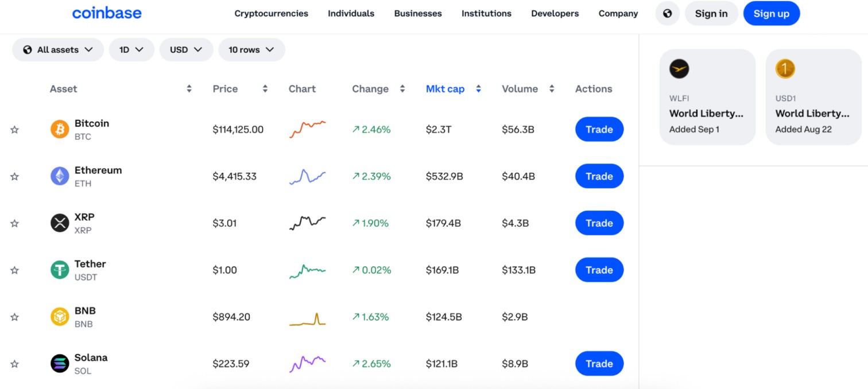
Task: Open the All assets filter dropdown
Action: coord(57,49)
